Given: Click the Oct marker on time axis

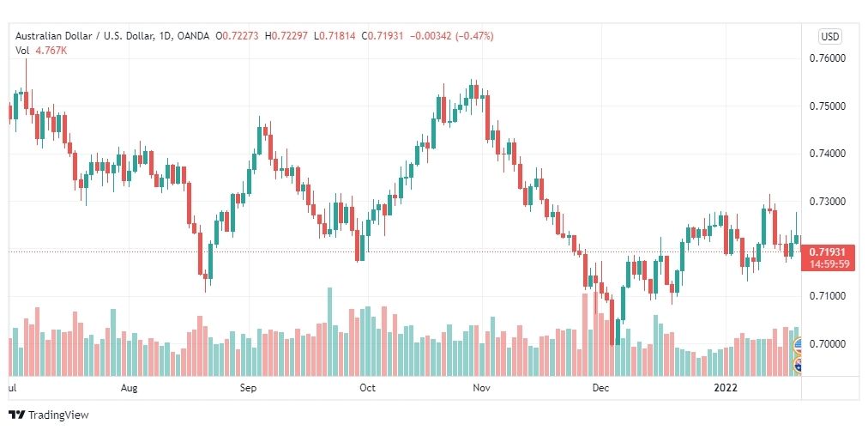Looking at the screenshot, I should (x=368, y=388).
